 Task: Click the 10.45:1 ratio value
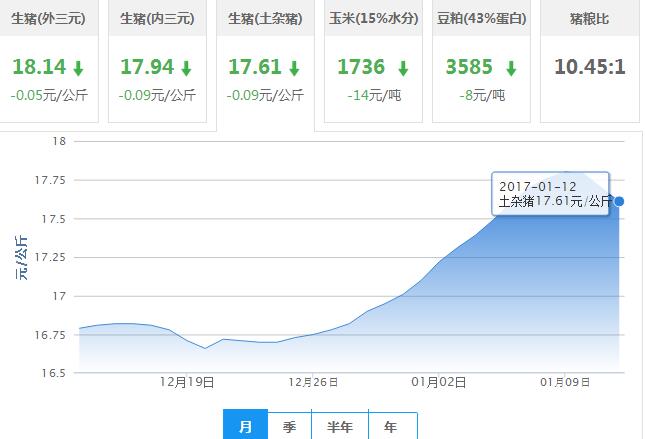tap(590, 67)
